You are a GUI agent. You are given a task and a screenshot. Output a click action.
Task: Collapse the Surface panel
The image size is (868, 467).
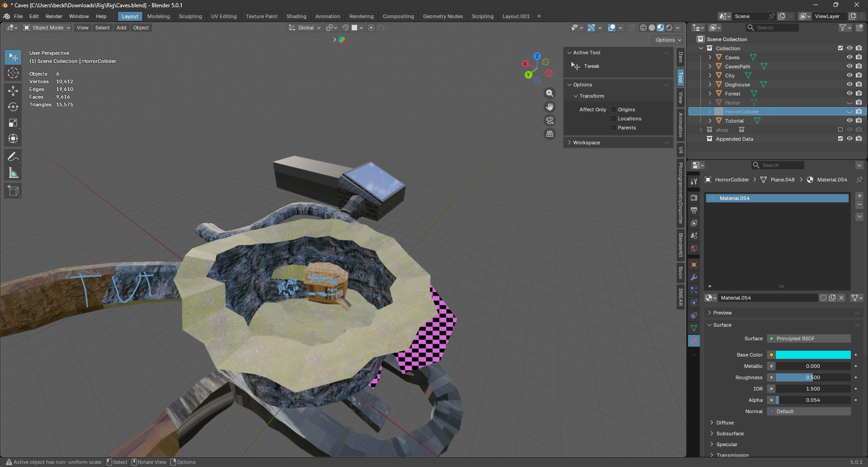pos(722,325)
